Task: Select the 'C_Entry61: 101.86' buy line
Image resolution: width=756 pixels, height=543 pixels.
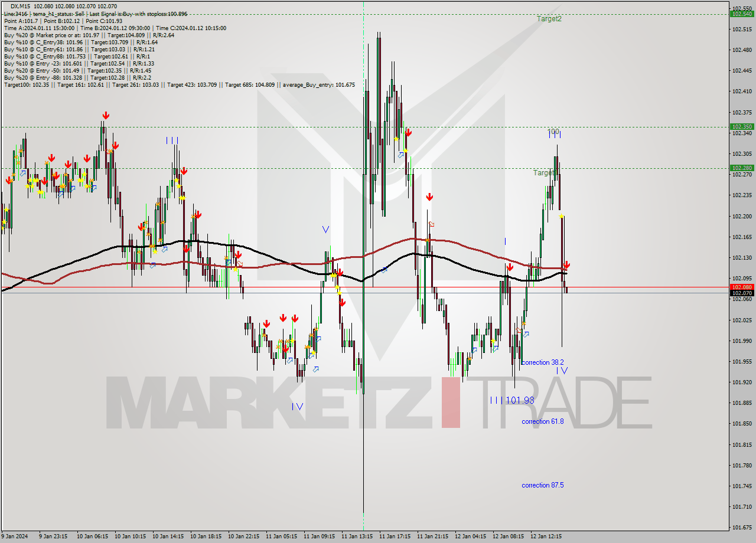Action: [79, 49]
